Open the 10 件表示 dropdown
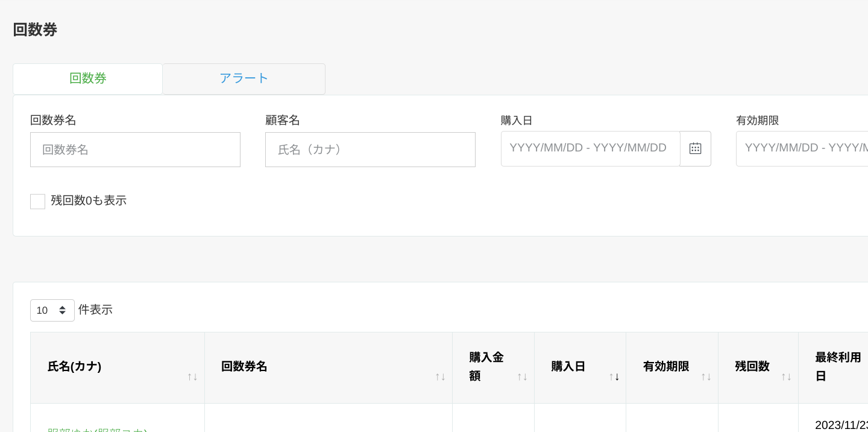This screenshot has height=432, width=868. tap(52, 310)
